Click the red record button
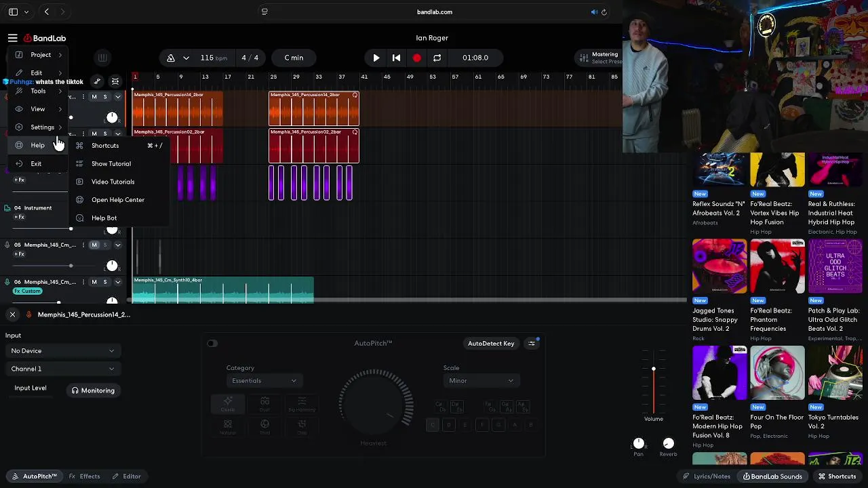868x488 pixels. click(x=417, y=58)
